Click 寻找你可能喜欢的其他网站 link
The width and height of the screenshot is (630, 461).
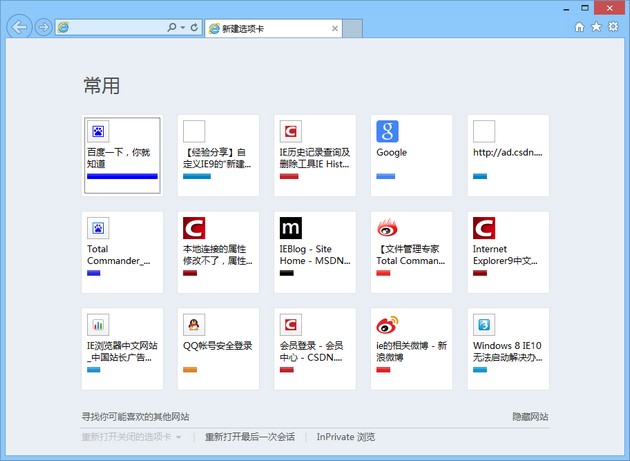135,417
